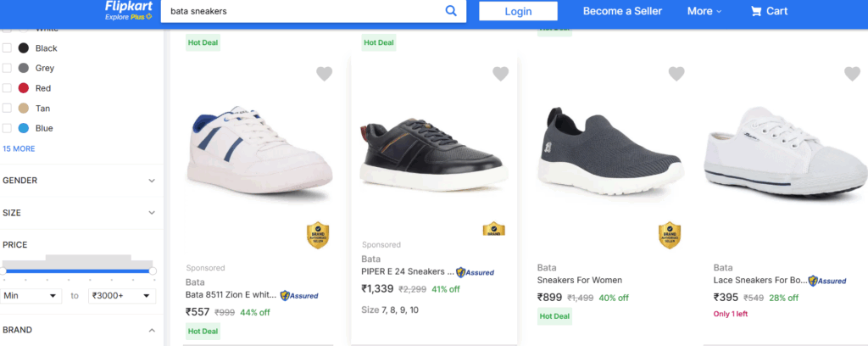The width and height of the screenshot is (868, 346).
Task: Enable the Blue color filter
Action: coord(7,128)
